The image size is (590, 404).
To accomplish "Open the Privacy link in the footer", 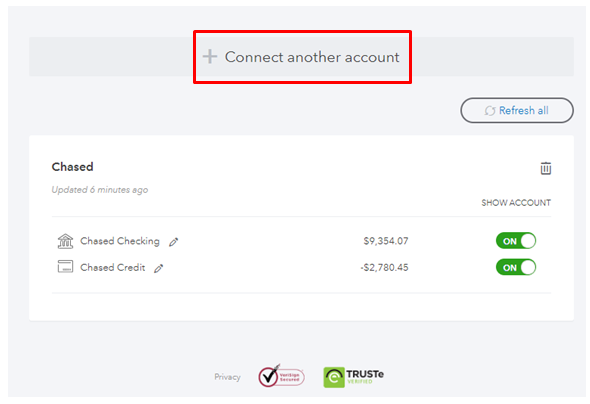I will 227,377.
